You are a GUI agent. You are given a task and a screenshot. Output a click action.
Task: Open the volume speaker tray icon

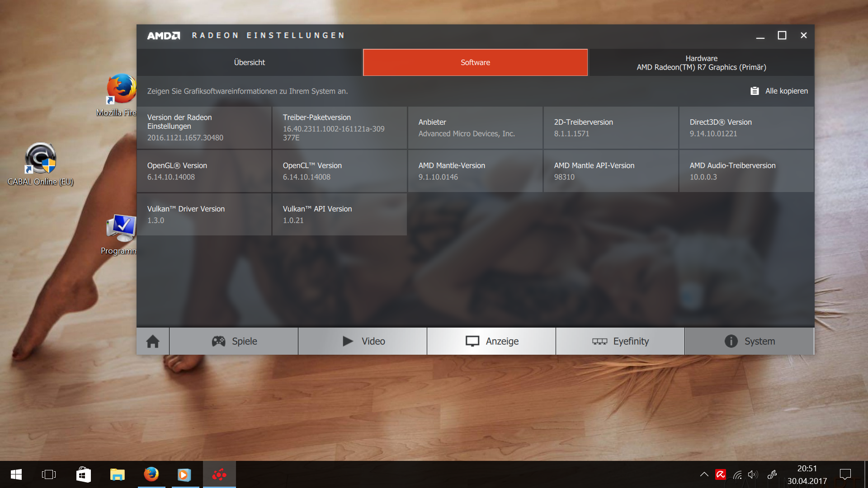tap(752, 474)
